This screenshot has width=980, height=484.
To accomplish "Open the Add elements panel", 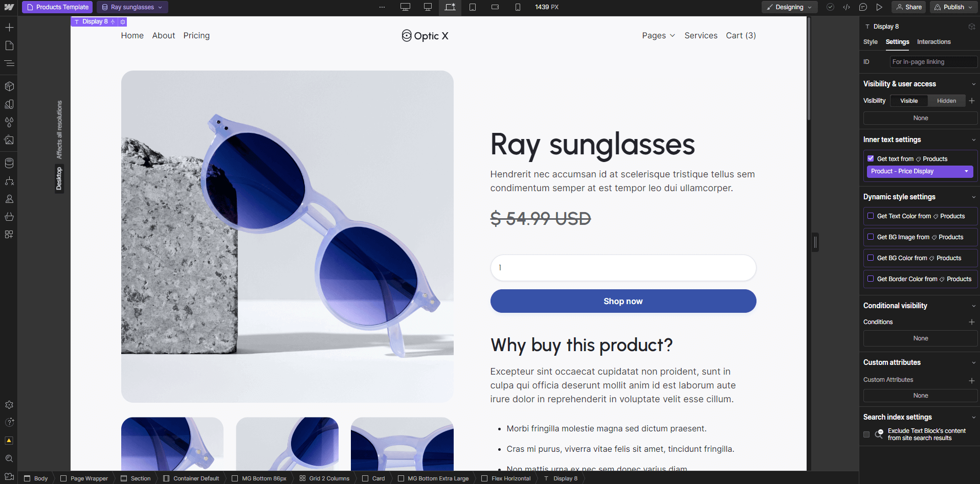I will [x=9, y=27].
